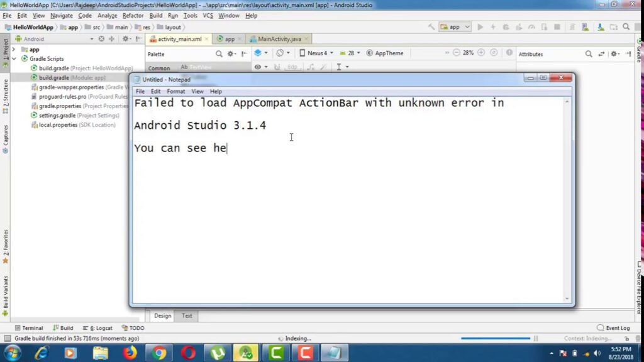The height and width of the screenshot is (362, 644).
Task: Open screen orientation dropdown
Action: (283, 53)
